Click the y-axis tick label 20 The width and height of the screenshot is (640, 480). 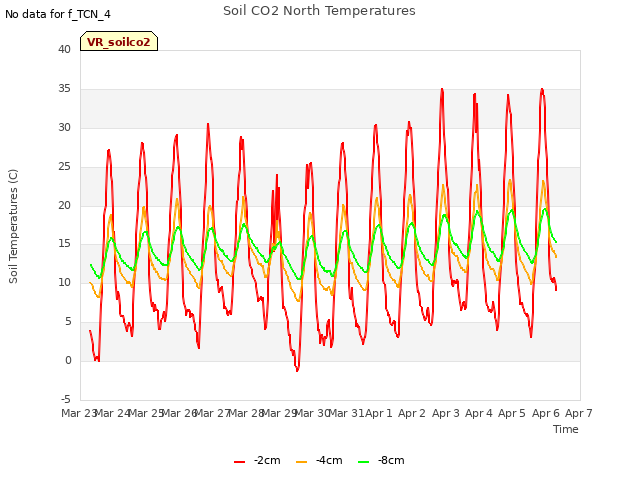pyautogui.click(x=64, y=205)
